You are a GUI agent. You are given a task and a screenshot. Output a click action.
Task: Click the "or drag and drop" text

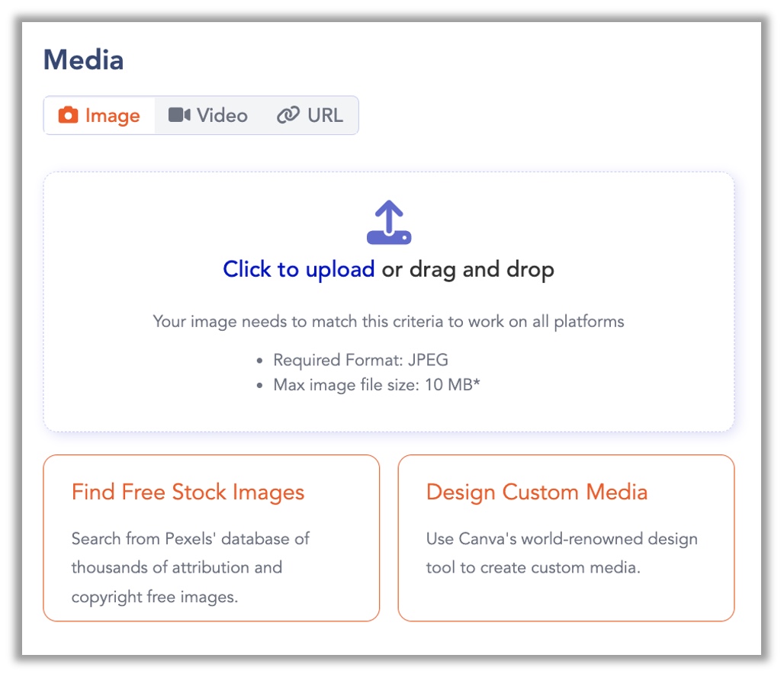click(468, 269)
